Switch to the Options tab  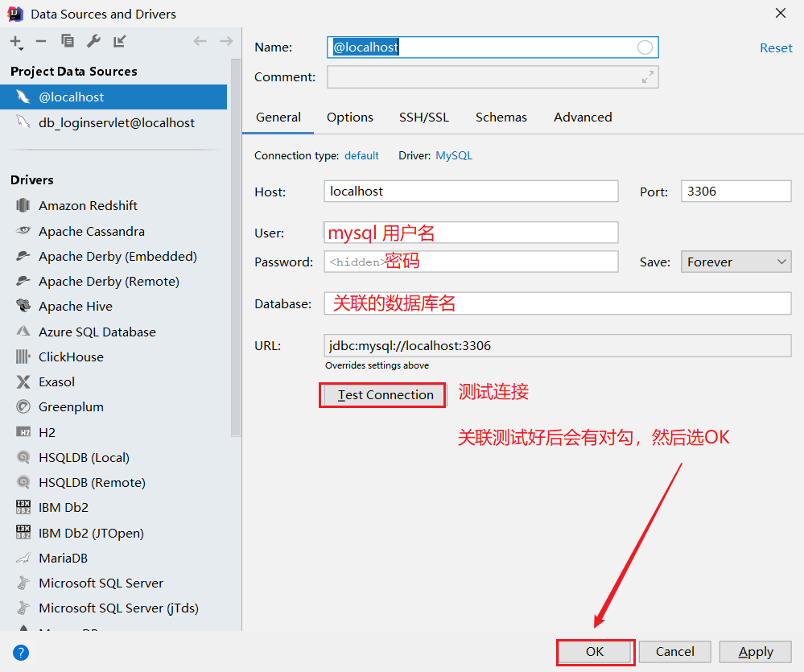click(x=350, y=117)
